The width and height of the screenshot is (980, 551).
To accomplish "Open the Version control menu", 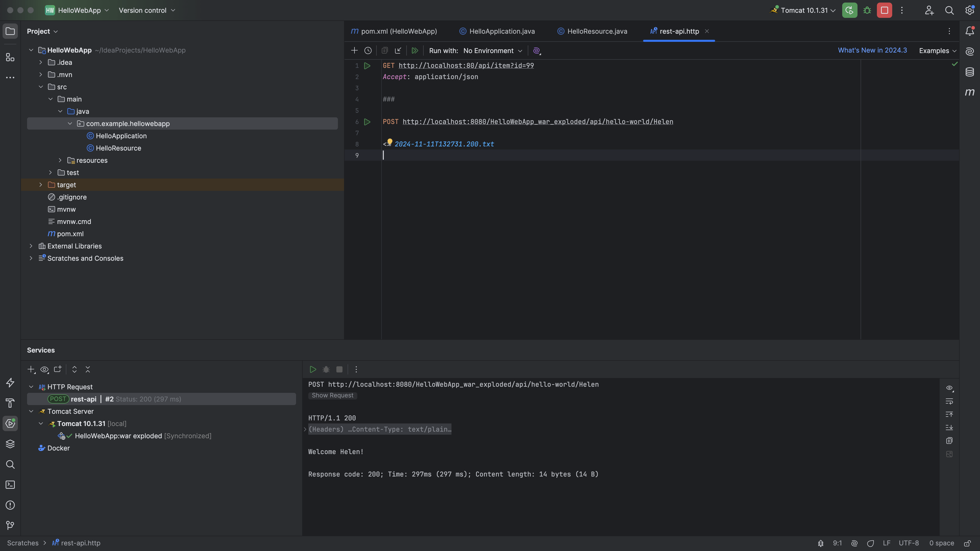I will click(x=146, y=10).
